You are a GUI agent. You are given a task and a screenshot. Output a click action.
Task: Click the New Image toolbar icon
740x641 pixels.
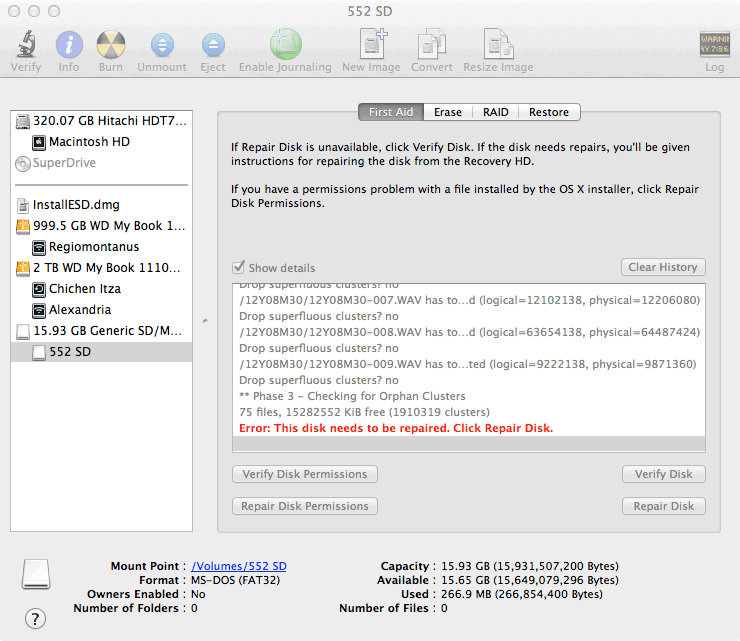pos(373,45)
